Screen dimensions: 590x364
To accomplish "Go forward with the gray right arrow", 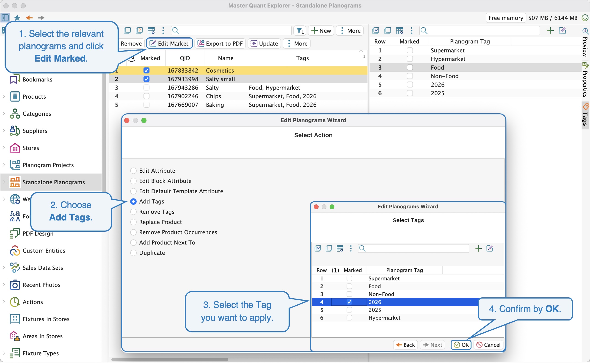I will point(41,18).
